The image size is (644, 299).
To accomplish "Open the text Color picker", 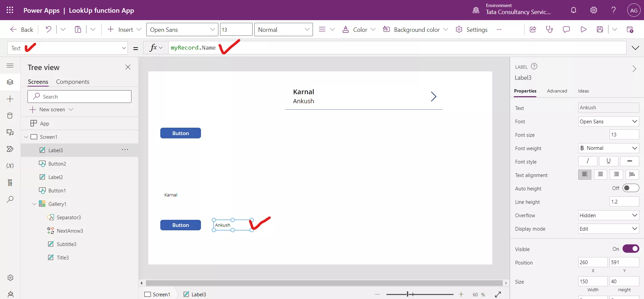I will 359,29.
